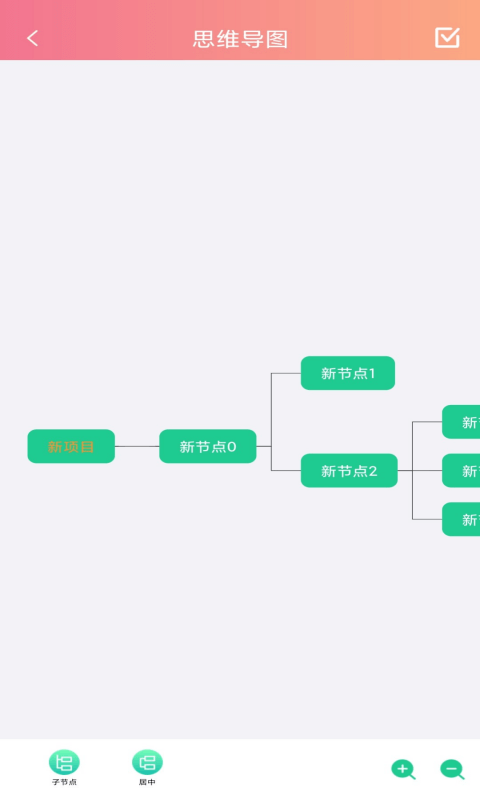This screenshot has height=800, width=480.
Task: Click the vertical branch line right of 新节点0
Action: (271, 422)
